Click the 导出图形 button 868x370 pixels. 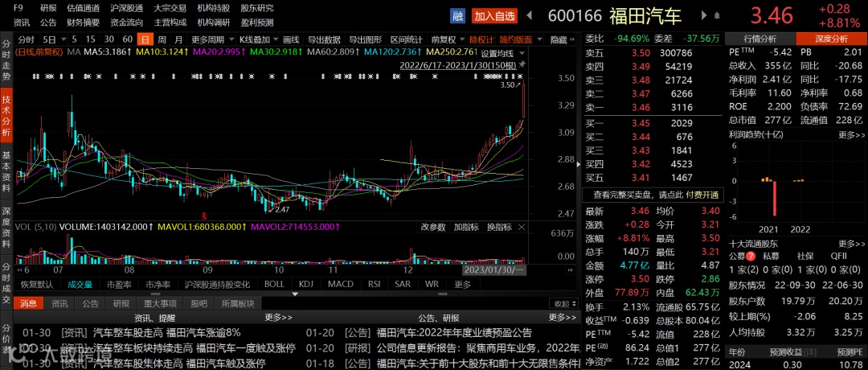366,40
